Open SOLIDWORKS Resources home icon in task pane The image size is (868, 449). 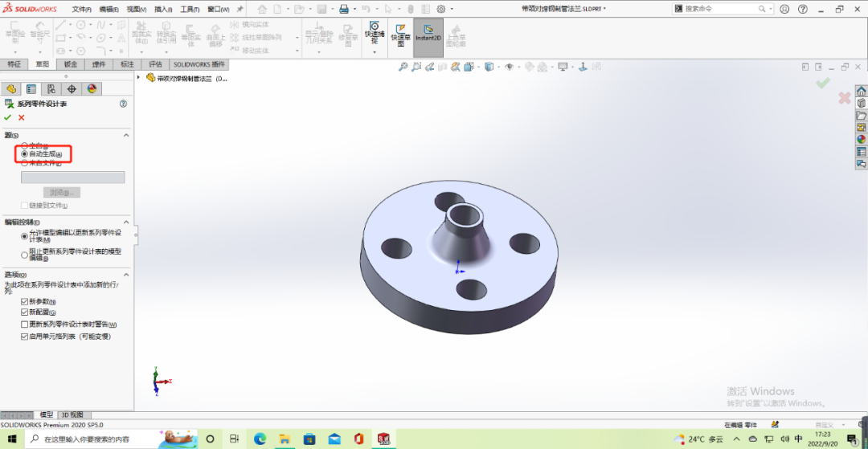(861, 92)
